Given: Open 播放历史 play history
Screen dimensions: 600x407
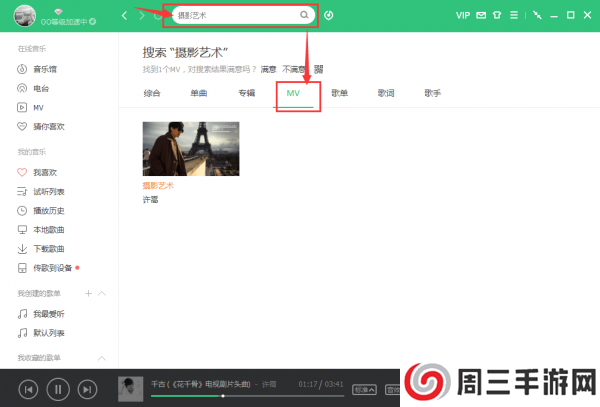Looking at the screenshot, I should pyautogui.click(x=44, y=210).
